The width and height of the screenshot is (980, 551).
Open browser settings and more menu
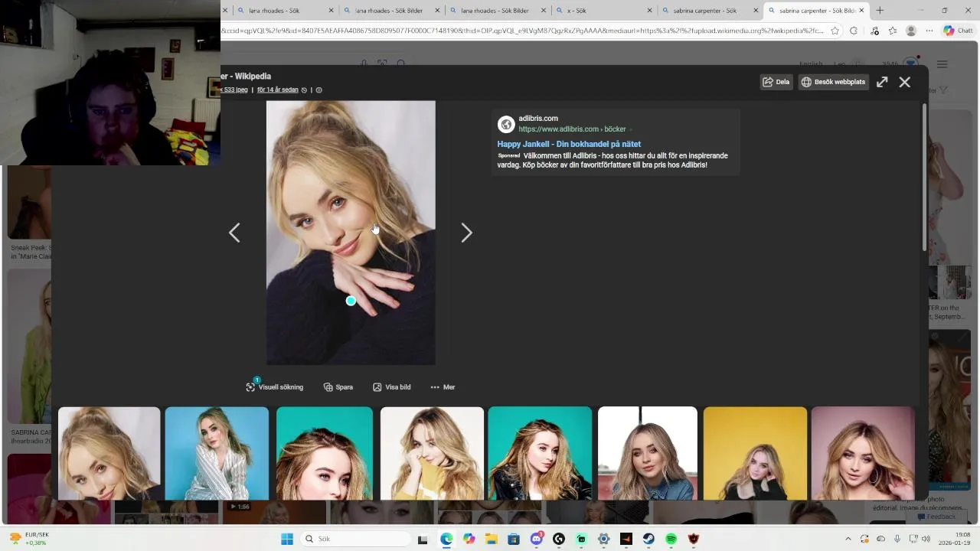coord(929,31)
